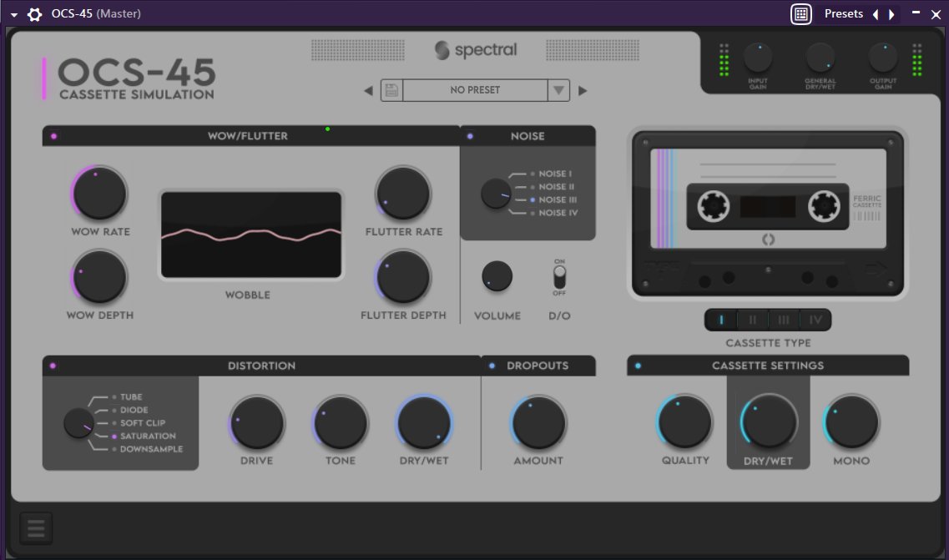This screenshot has height=560, width=949.
Task: Click the WOBBLE waveform display
Action: pyautogui.click(x=251, y=235)
